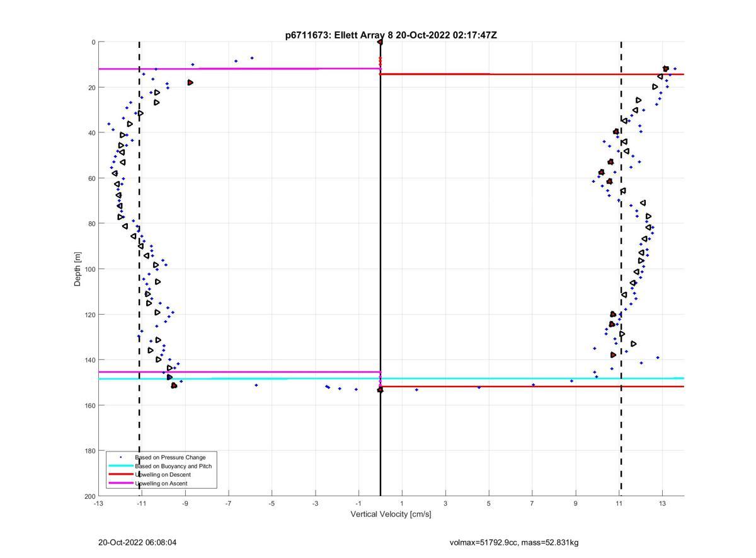The height and width of the screenshot is (558, 756).
Task: Click y-axis tick label '140'
Action: coord(89,360)
